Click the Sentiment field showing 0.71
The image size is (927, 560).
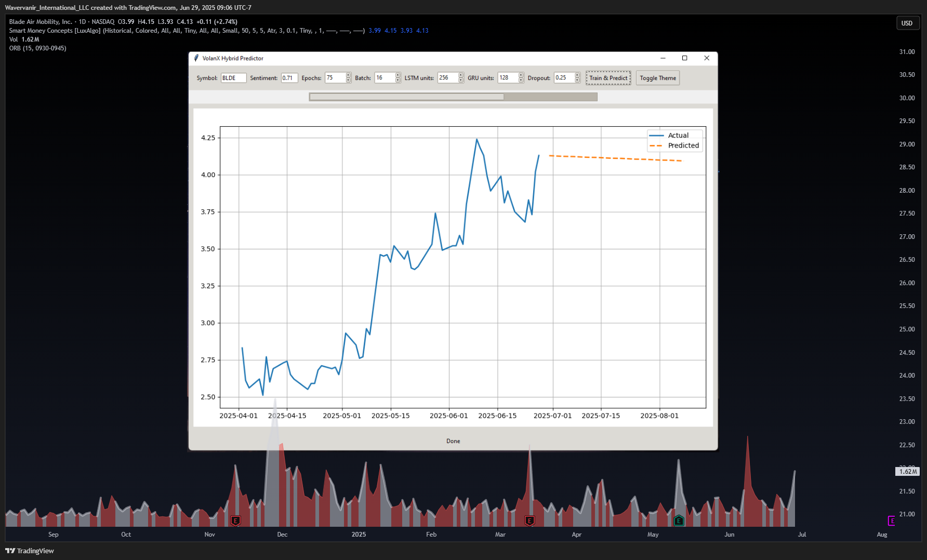click(289, 78)
